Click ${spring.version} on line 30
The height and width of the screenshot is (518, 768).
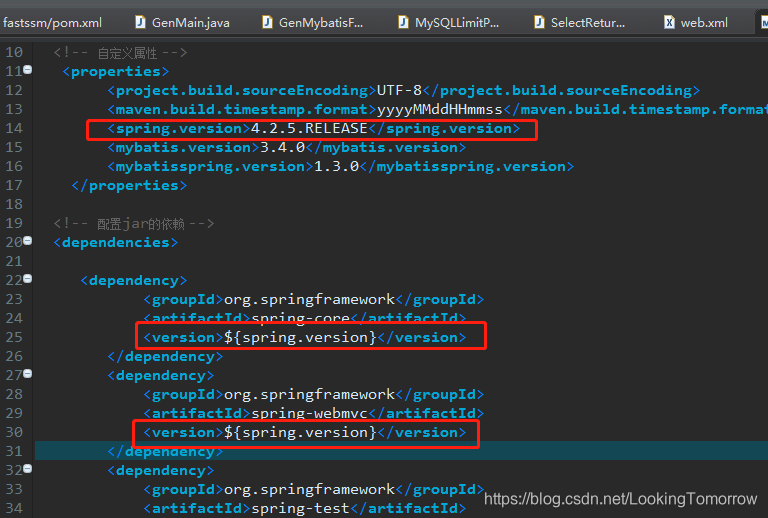point(300,432)
